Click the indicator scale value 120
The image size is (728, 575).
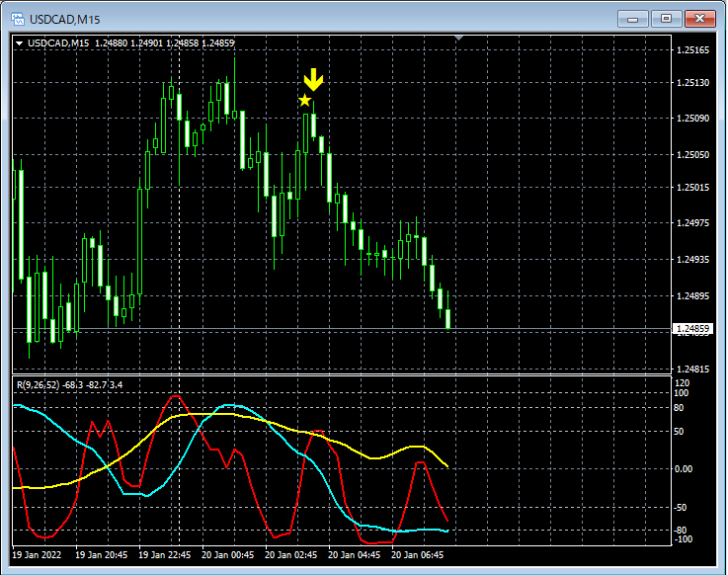[682, 383]
